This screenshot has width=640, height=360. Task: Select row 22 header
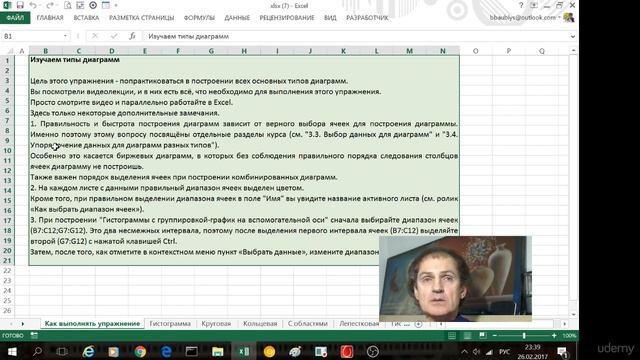pyautogui.click(x=7, y=271)
